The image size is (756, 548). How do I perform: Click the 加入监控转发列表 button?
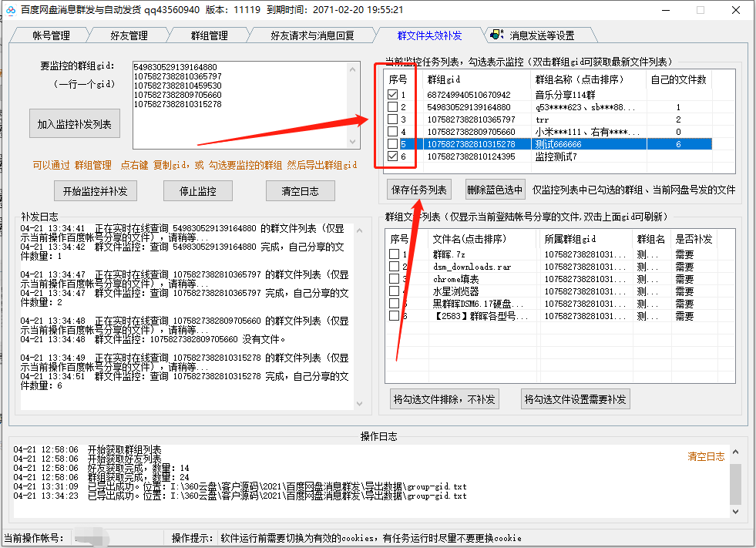click(74, 123)
